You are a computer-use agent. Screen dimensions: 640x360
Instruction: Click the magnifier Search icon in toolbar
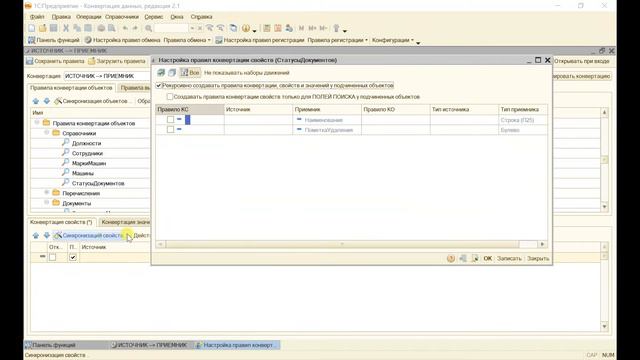coord(149,28)
